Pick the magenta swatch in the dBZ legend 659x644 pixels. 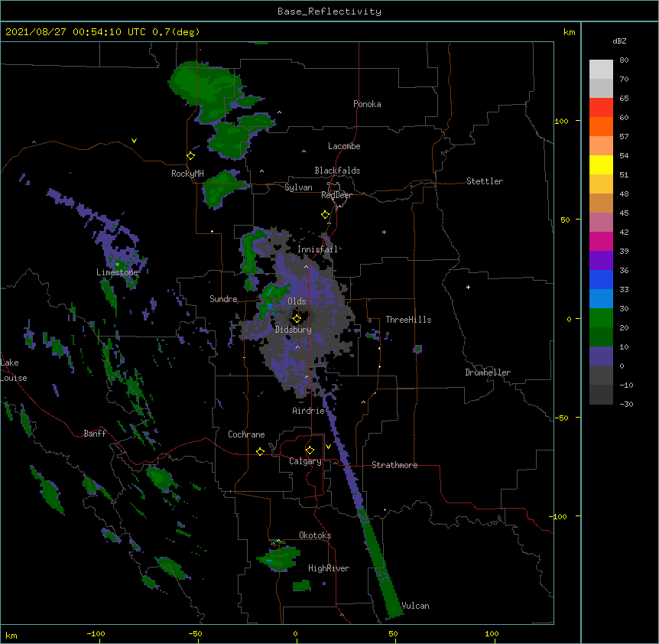click(601, 241)
